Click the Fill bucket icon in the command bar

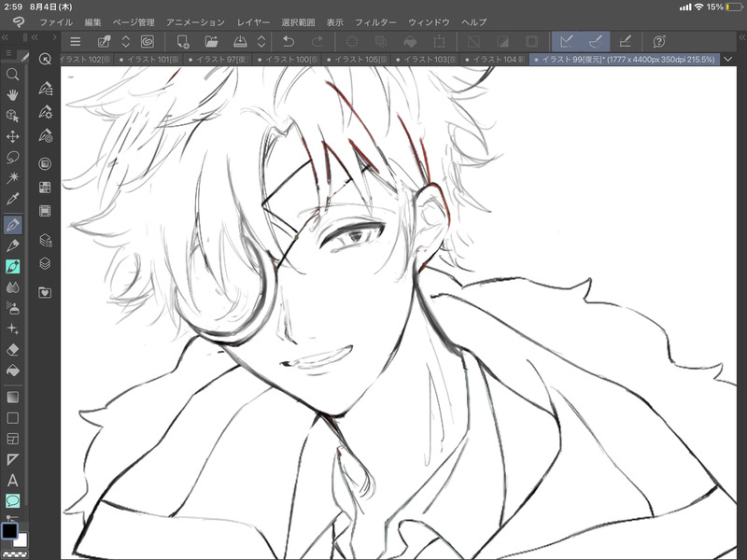(x=410, y=41)
